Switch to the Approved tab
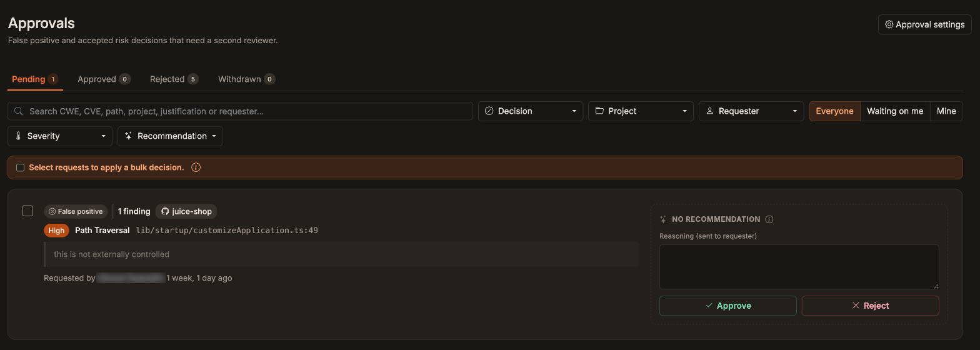Viewport: 980px width, 350px height. click(104, 79)
